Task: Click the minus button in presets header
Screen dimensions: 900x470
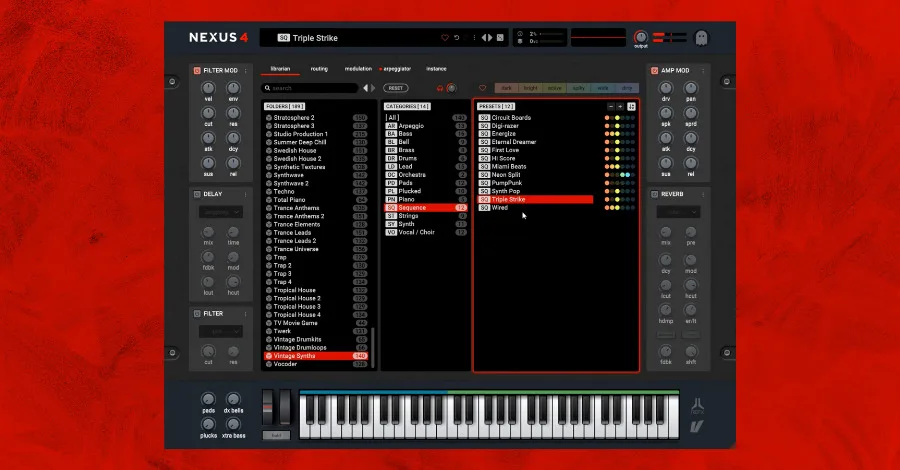Action: tap(611, 107)
